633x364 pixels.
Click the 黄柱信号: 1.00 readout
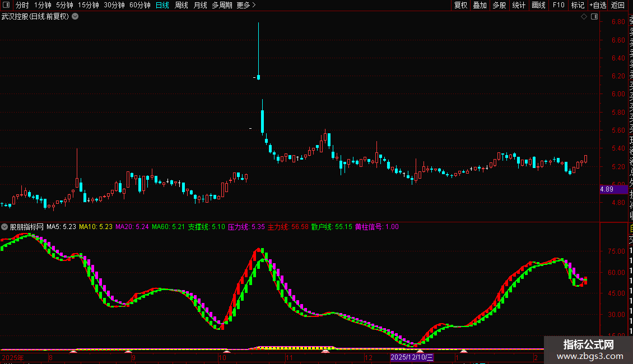(377, 227)
